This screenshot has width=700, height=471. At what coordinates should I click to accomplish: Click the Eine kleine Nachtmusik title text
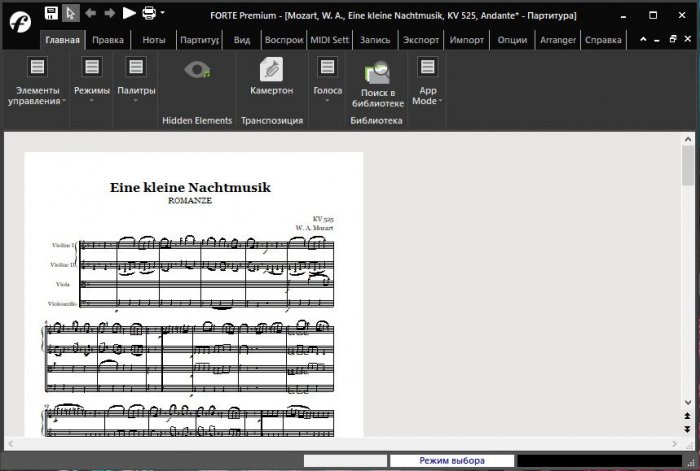coord(190,187)
